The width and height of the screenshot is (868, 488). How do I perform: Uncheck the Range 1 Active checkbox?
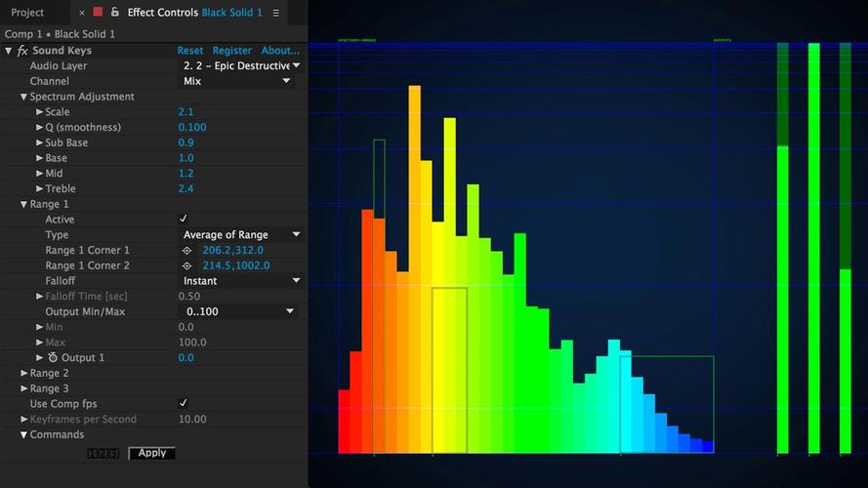pos(184,219)
